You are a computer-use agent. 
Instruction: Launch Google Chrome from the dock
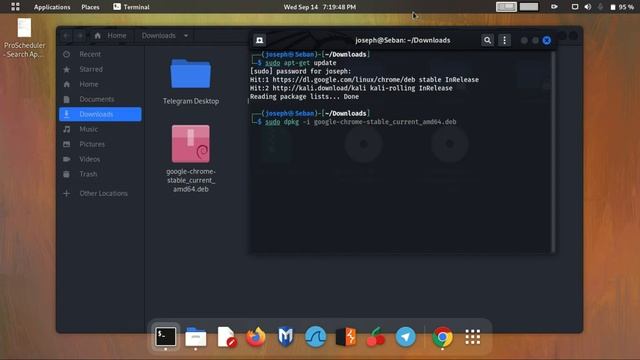click(x=442, y=337)
